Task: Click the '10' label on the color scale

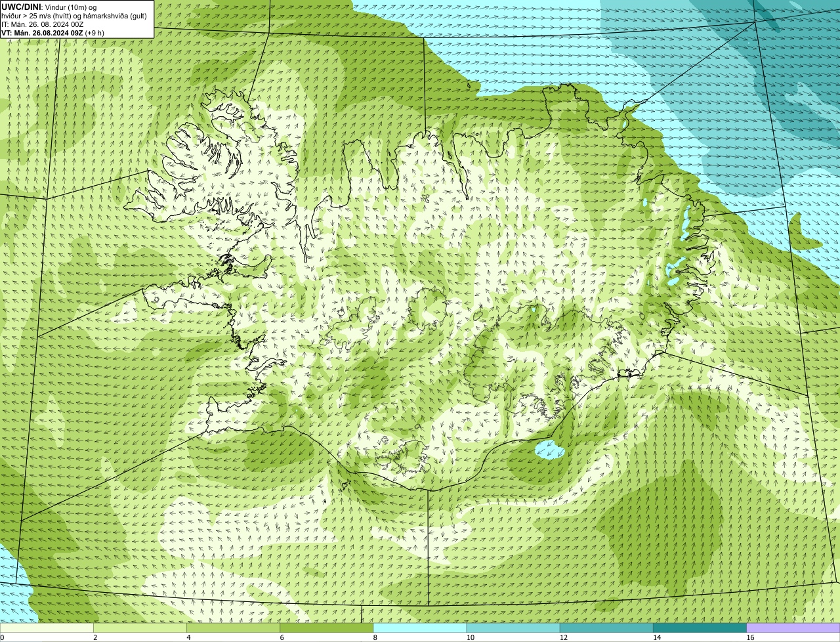Action: 471,637
